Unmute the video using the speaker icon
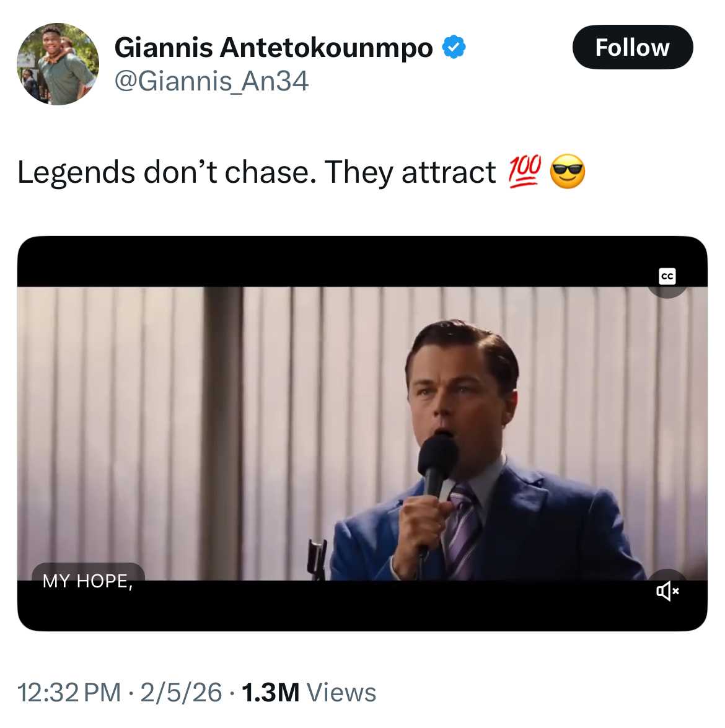Image resolution: width=725 pixels, height=728 pixels. (667, 591)
